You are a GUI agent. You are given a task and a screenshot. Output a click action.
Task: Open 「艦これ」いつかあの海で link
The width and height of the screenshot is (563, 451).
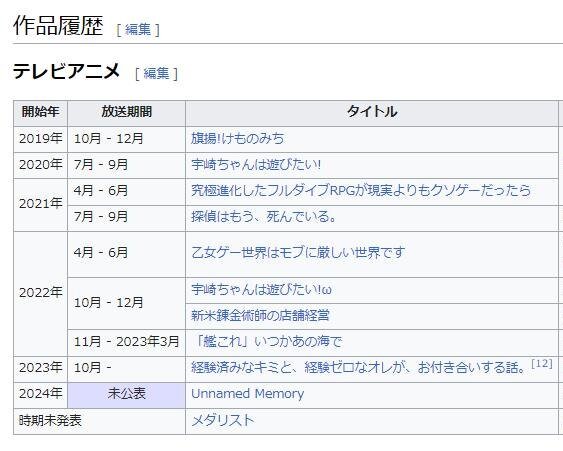(267, 341)
